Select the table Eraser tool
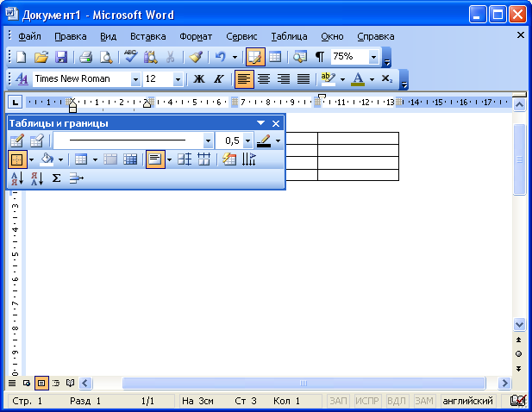 click(36, 140)
